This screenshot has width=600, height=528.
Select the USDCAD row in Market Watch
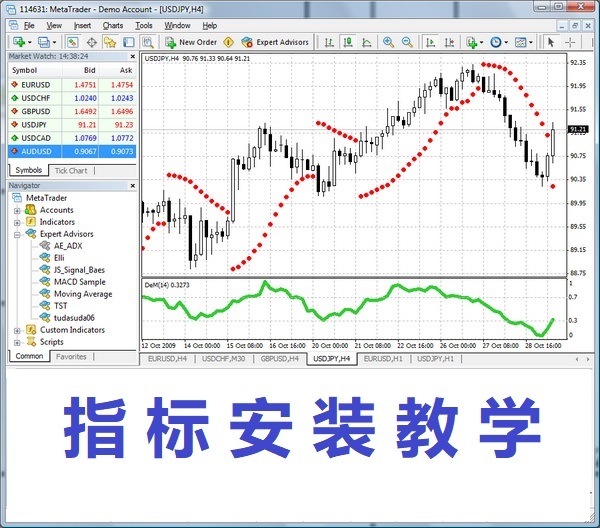pyautogui.click(x=72, y=138)
